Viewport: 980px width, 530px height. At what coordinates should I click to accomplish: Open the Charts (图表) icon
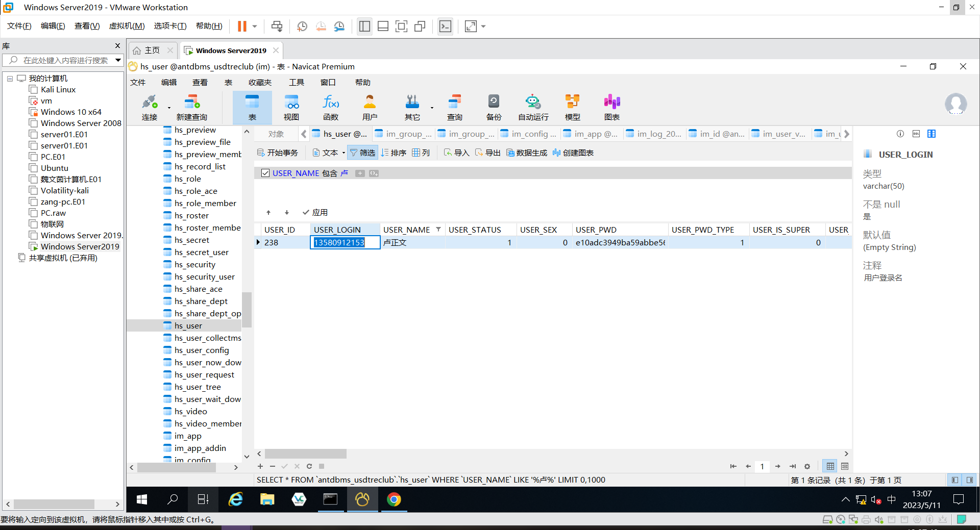click(x=612, y=107)
